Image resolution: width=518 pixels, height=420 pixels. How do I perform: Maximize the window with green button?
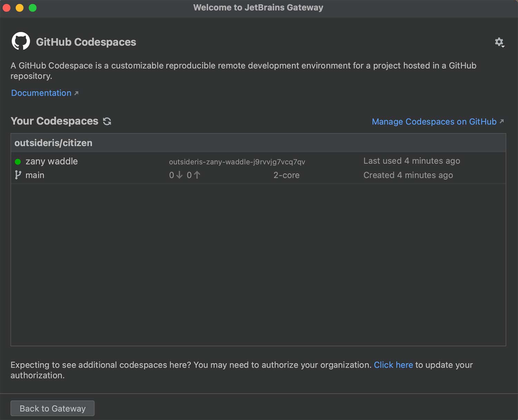coord(32,8)
